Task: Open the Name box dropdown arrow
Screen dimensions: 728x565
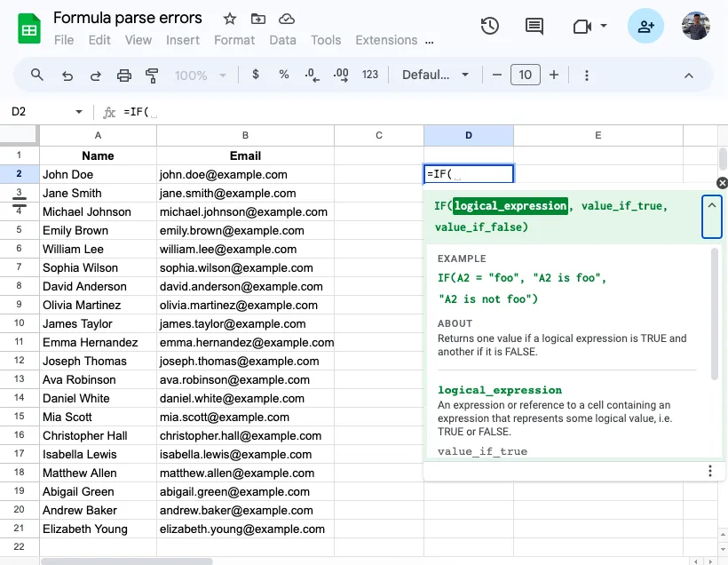Action: coord(78,112)
